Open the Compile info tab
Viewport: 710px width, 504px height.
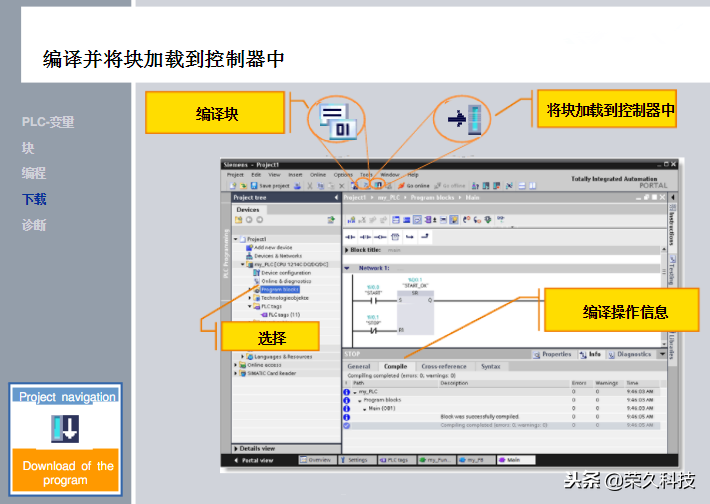coord(395,366)
